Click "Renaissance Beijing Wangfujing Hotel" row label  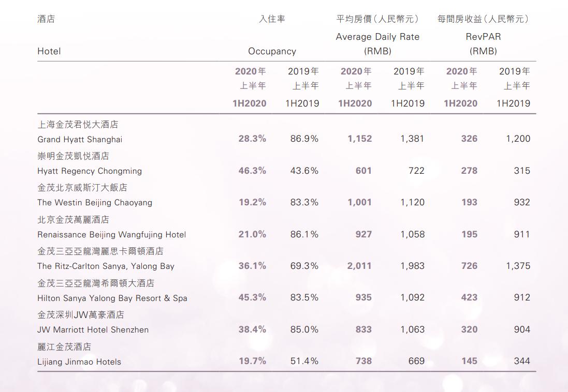pyautogui.click(x=111, y=235)
